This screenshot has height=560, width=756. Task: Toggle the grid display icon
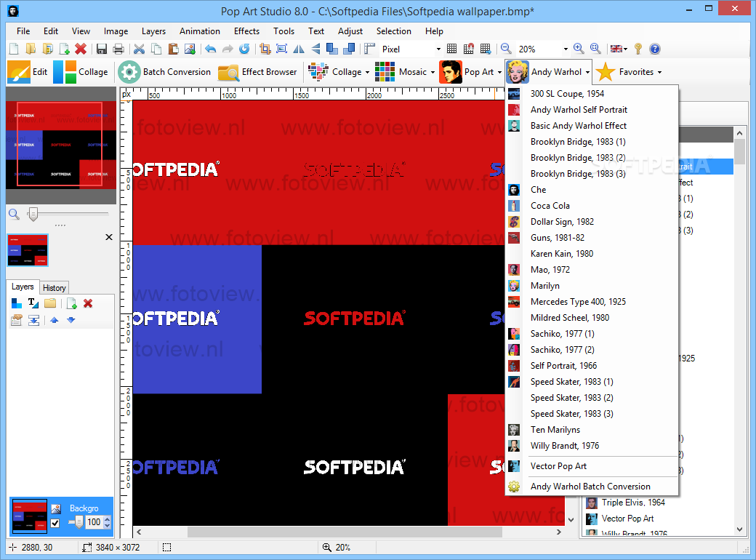(x=451, y=49)
